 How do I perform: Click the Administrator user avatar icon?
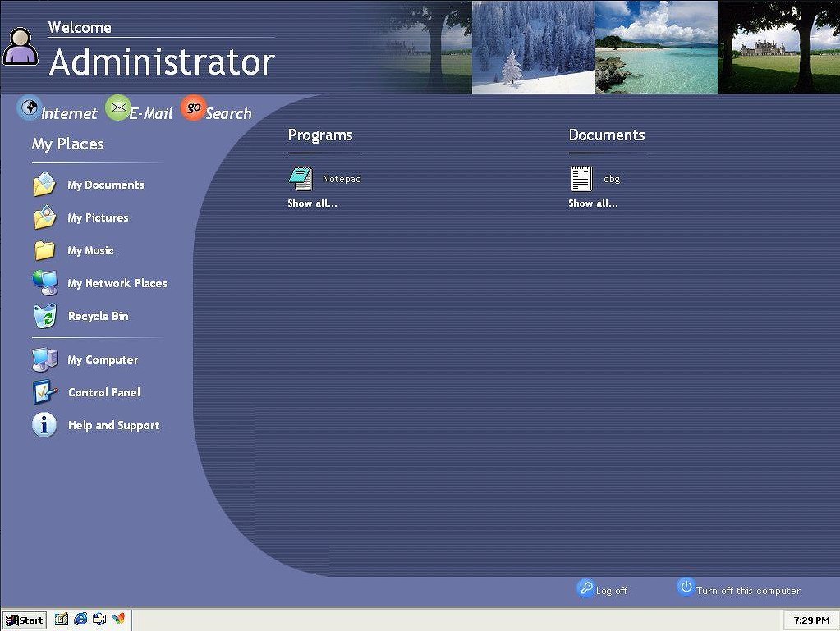click(x=21, y=47)
